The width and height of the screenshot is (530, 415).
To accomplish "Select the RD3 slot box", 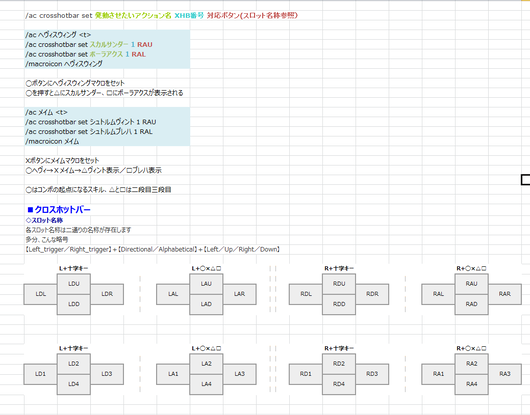I will pos(372,374).
